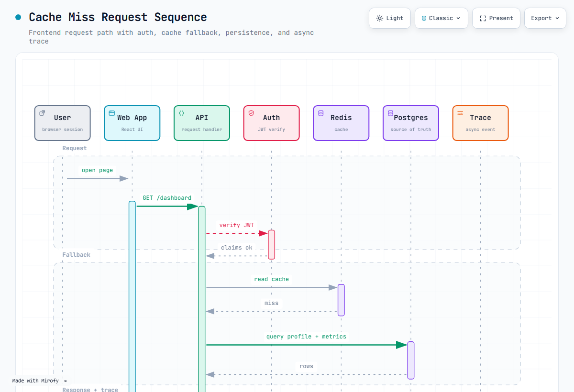Viewport: 574px width, 392px height.
Task: Select the User participant box
Action: (x=62, y=123)
